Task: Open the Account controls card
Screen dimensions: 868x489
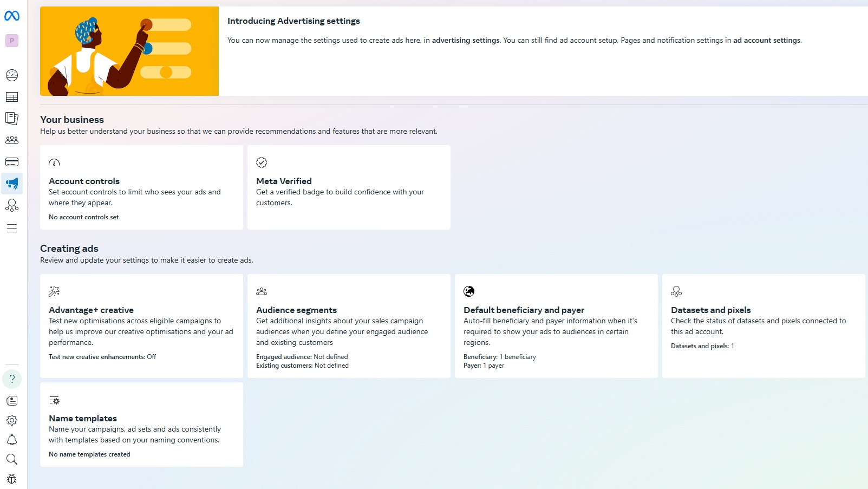Action: click(141, 187)
